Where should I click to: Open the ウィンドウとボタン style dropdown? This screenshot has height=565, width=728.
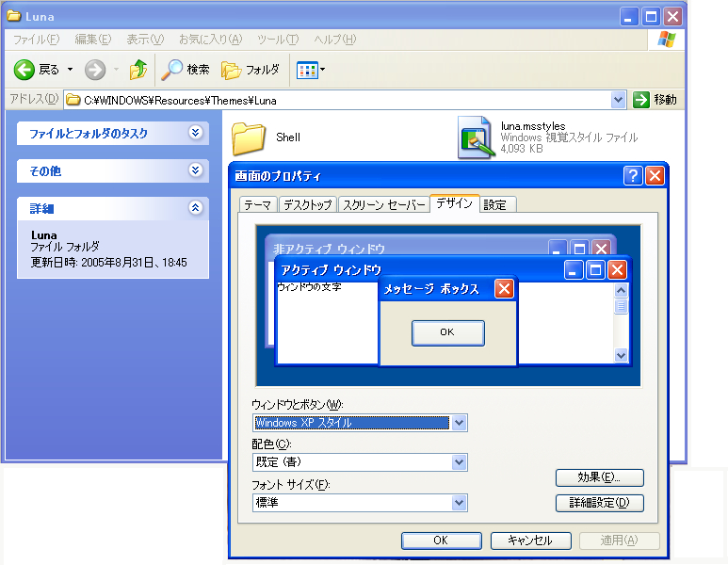[x=459, y=423]
